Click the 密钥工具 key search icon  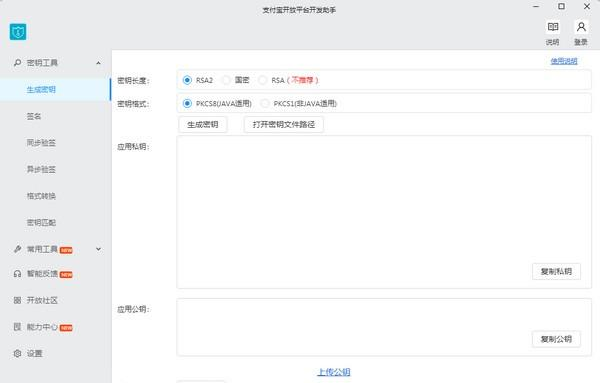coord(17,63)
